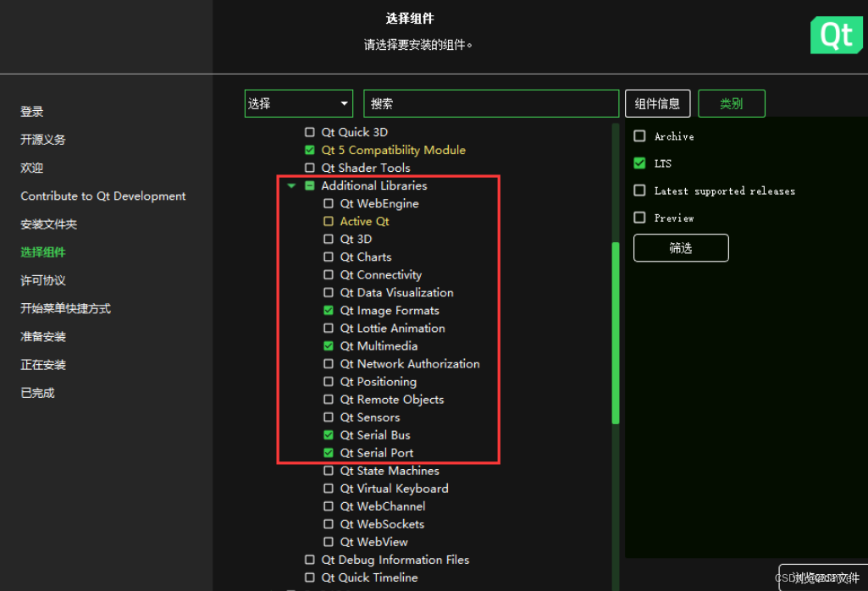Go to the 开源义务 step
Screen dimensions: 868x591
(x=42, y=140)
